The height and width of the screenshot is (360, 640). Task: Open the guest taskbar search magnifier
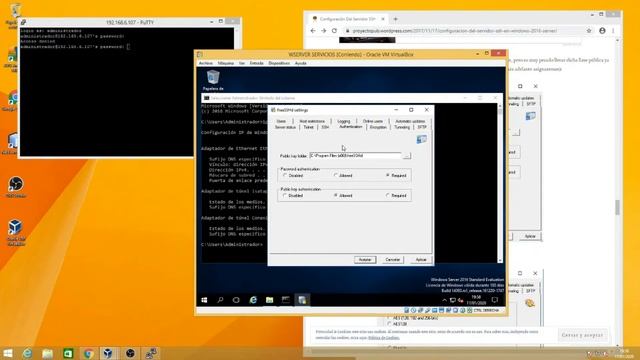[220, 300]
